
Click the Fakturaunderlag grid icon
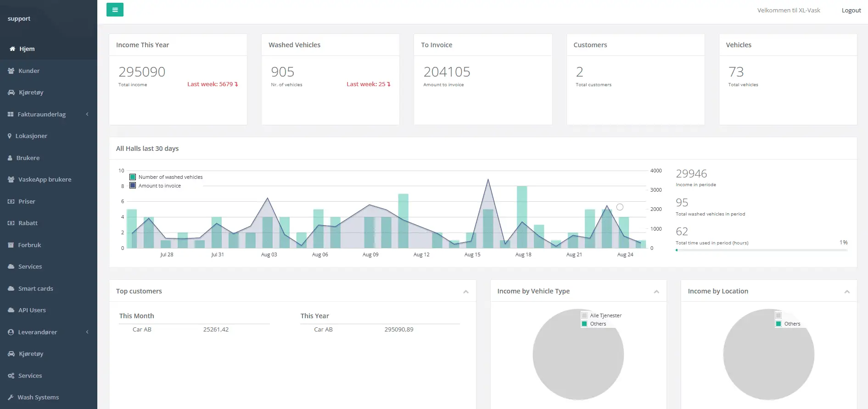coord(11,114)
